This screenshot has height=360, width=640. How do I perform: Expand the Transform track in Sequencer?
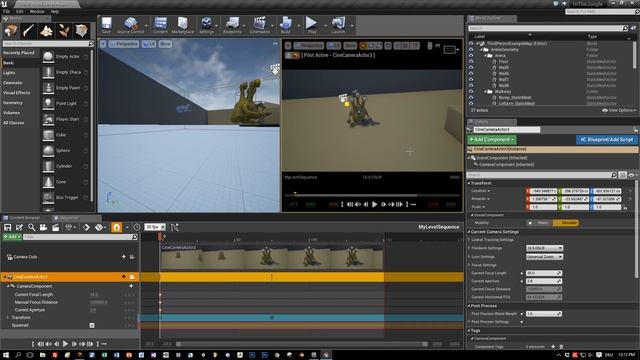[x=8, y=318]
